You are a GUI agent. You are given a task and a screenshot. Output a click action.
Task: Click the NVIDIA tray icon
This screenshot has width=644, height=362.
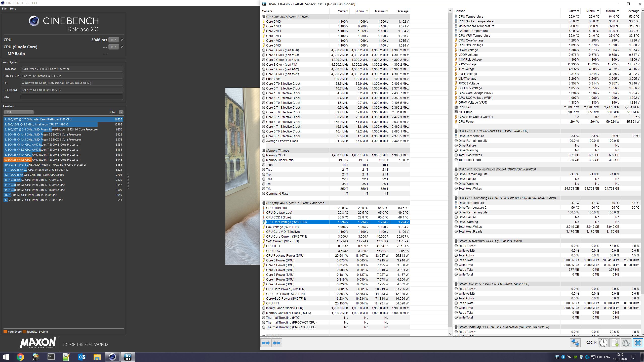click(x=575, y=357)
